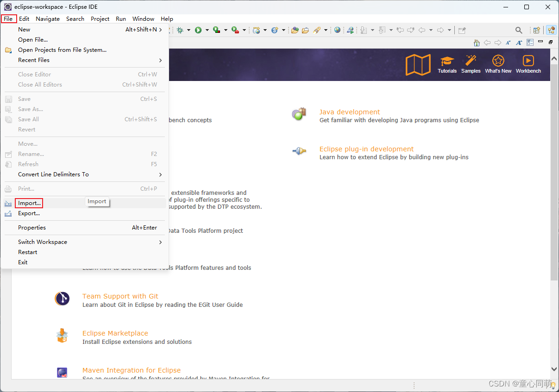
Task: Choose Exit in File menu
Action: coord(84,262)
